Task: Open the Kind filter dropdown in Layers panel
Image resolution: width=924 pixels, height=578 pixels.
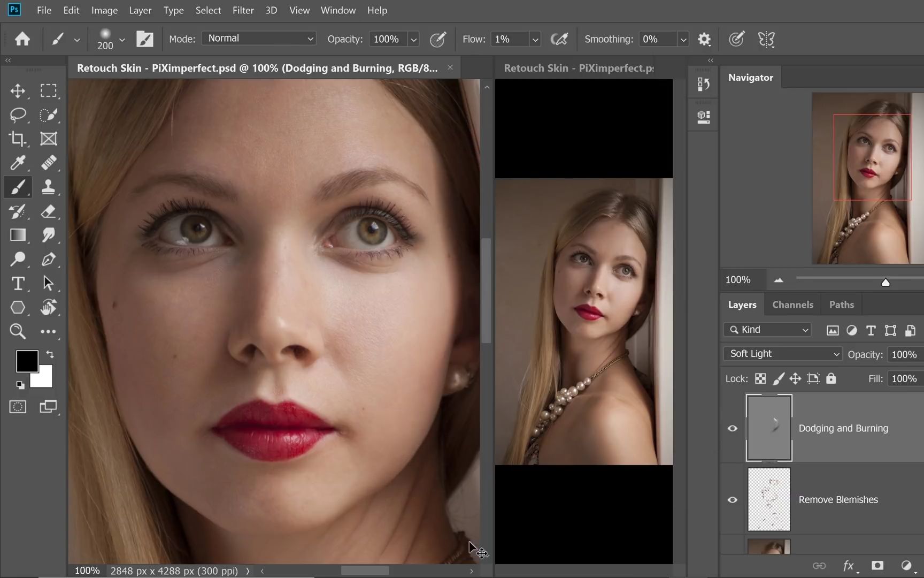Action: tap(767, 329)
